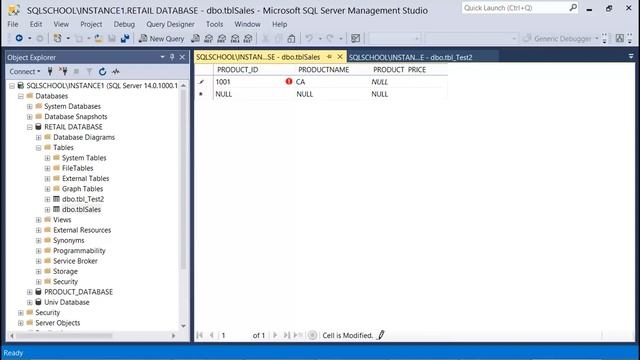Click the red error icon in the PRODUCT_ID cell
640x360 pixels.
[289, 82]
